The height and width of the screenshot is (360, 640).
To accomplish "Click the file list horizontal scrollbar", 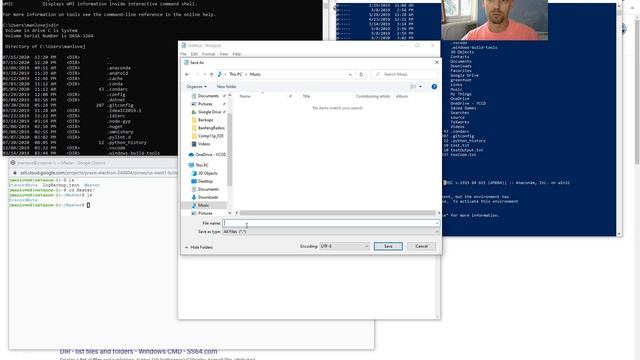I will pyautogui.click(x=338, y=213).
